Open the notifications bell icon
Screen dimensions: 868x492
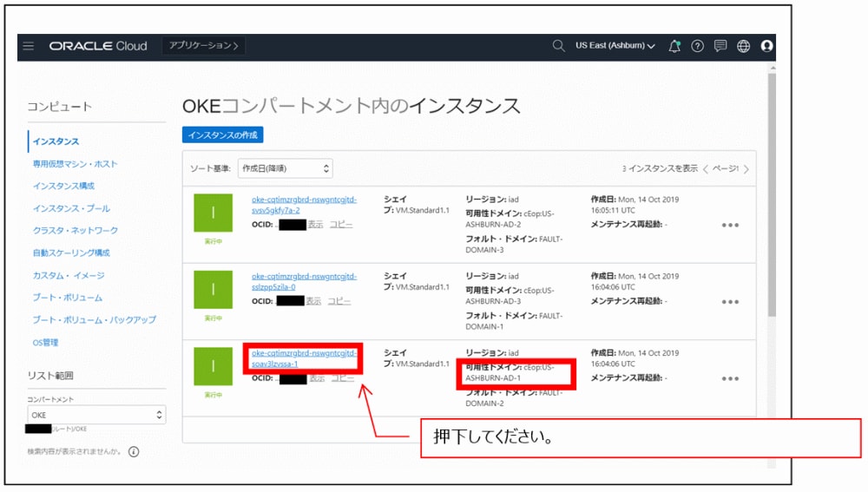tap(674, 46)
